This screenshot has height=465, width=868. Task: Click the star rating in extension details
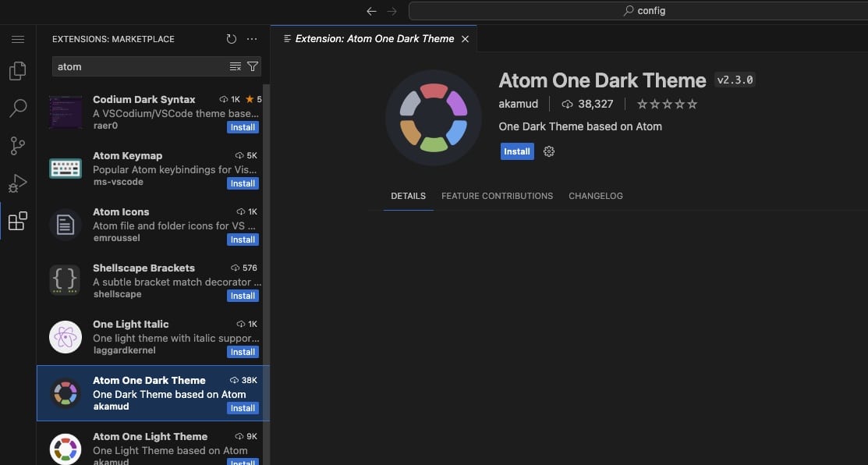tap(667, 104)
